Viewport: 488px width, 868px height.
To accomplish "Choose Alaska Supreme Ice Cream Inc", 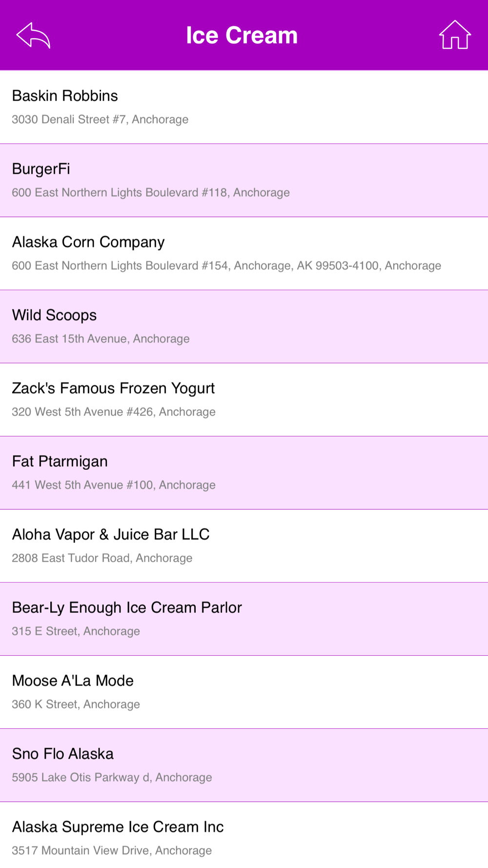I will [x=244, y=835].
